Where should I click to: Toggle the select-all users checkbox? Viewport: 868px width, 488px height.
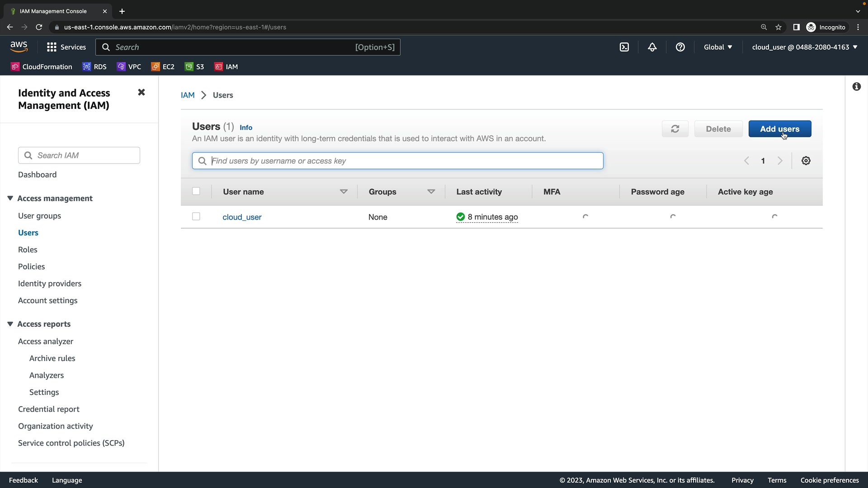tap(196, 192)
